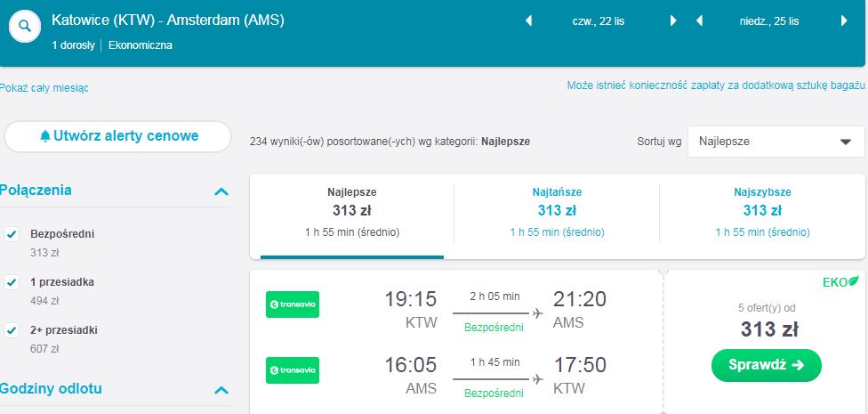
Task: Open the extra baggage fee notice link
Action: [716, 85]
